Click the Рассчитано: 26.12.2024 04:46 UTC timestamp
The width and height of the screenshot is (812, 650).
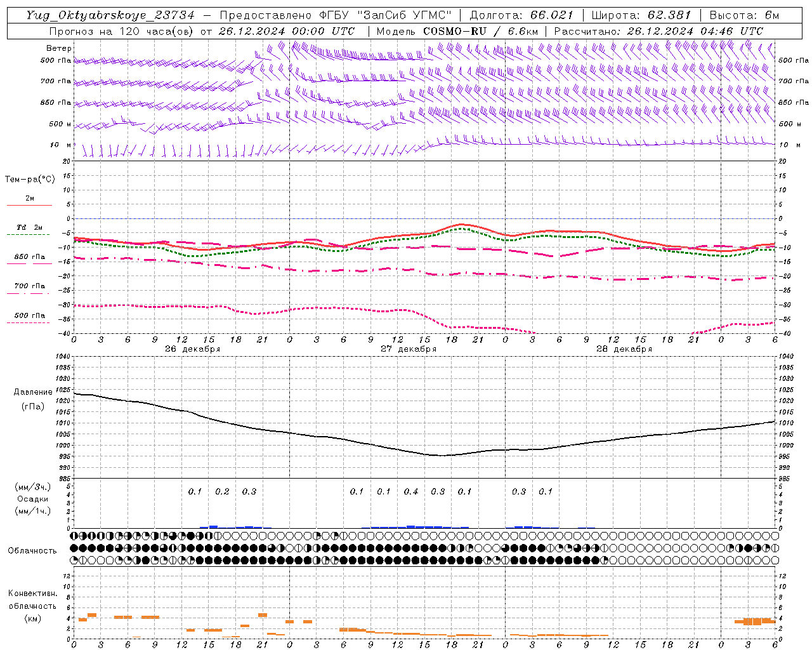click(658, 31)
